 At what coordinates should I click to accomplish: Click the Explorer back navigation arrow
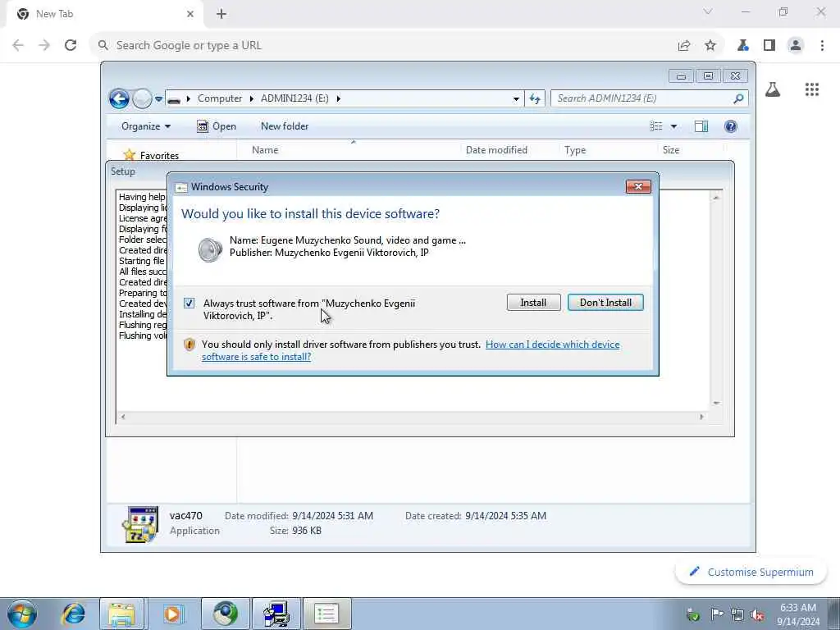coord(119,98)
